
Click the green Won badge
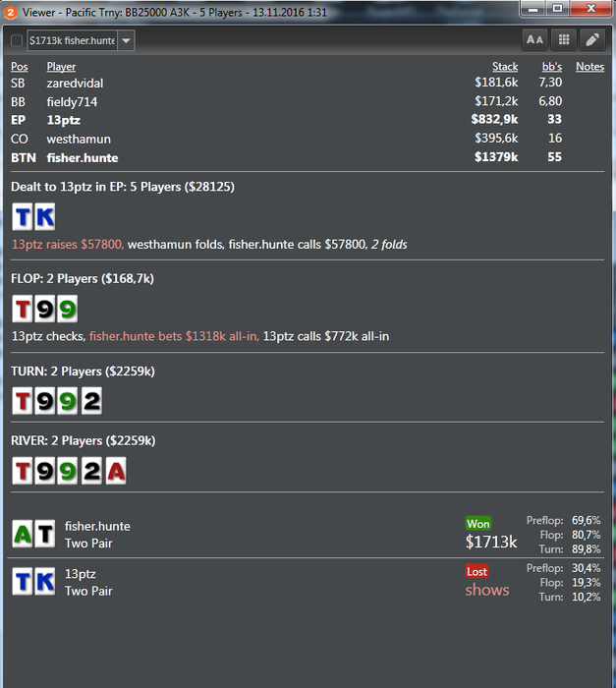click(x=477, y=524)
